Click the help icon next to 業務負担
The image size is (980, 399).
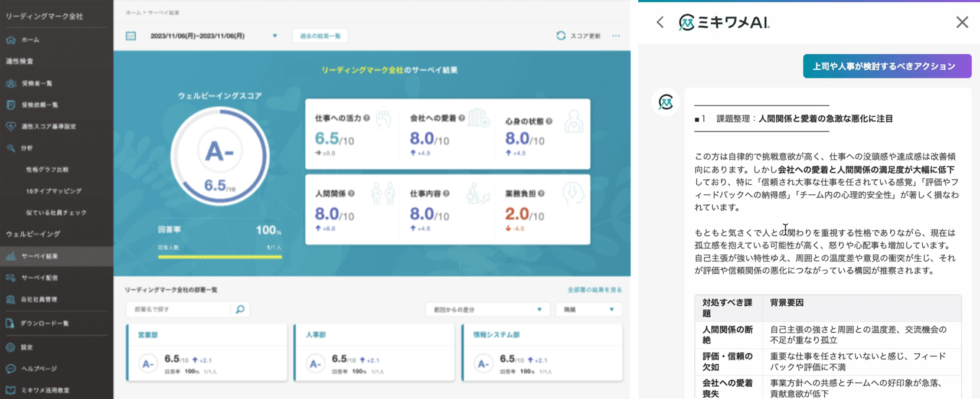(x=541, y=194)
